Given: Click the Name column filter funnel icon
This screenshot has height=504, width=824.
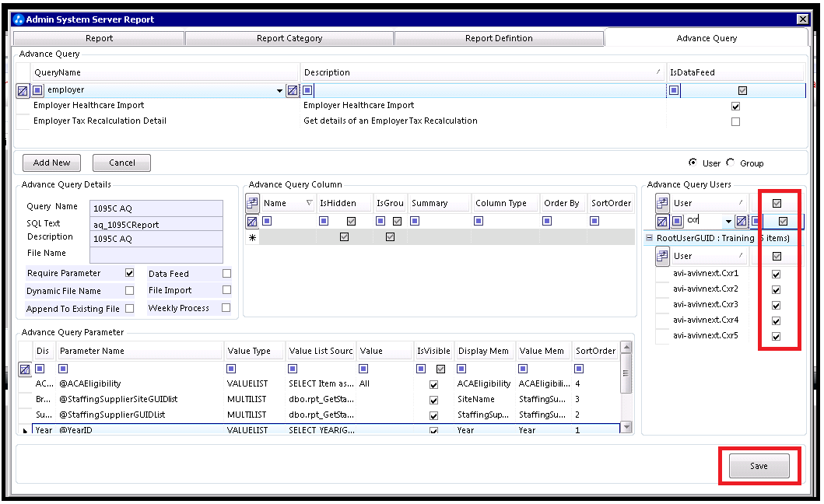Looking at the screenshot, I should point(309,203).
